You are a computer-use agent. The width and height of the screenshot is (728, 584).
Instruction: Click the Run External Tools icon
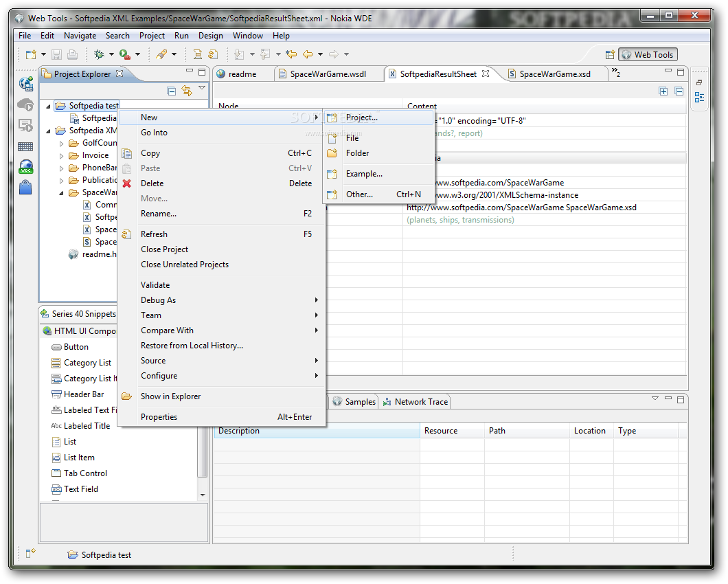click(124, 54)
